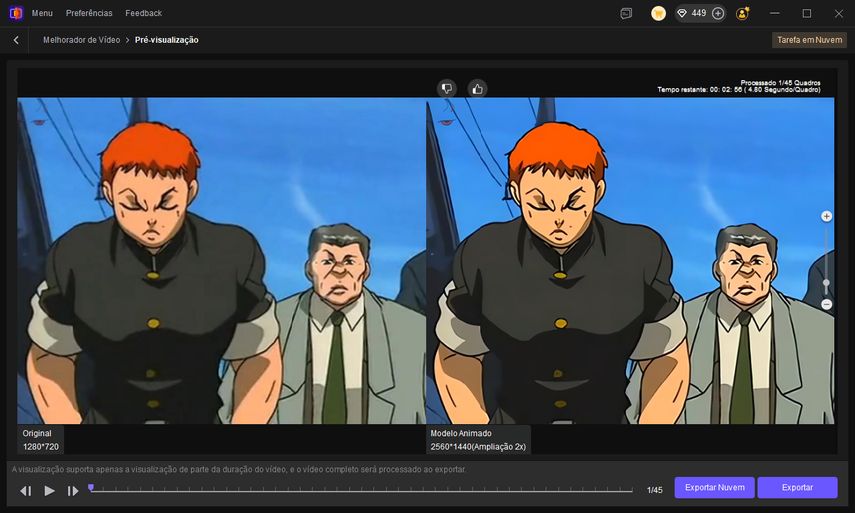The image size is (855, 513).
Task: Add credits with the plus icon
Action: (718, 14)
